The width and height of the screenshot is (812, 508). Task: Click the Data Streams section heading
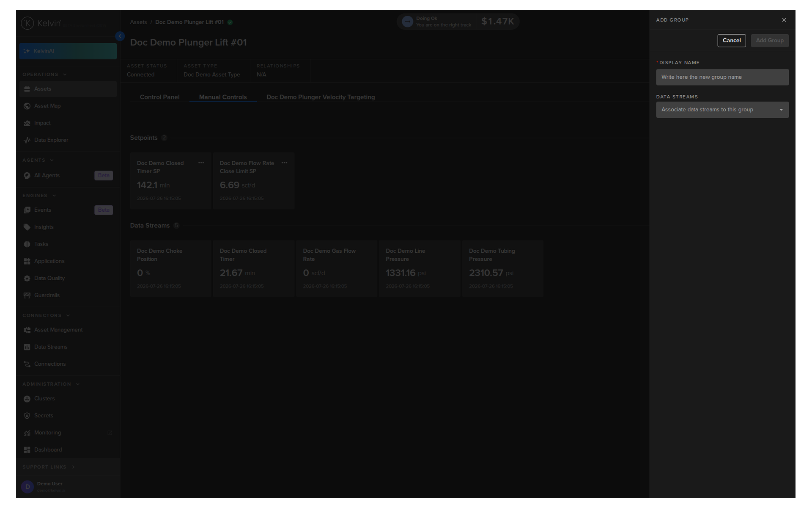point(150,226)
